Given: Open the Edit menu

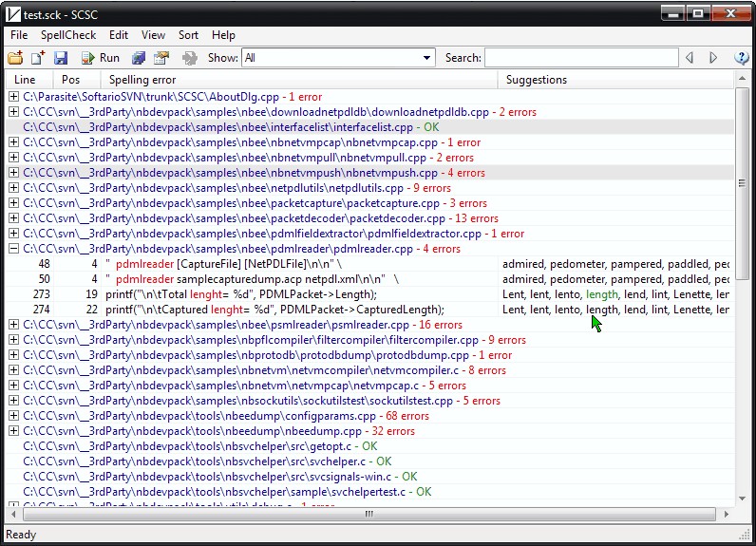Looking at the screenshot, I should click(x=119, y=35).
